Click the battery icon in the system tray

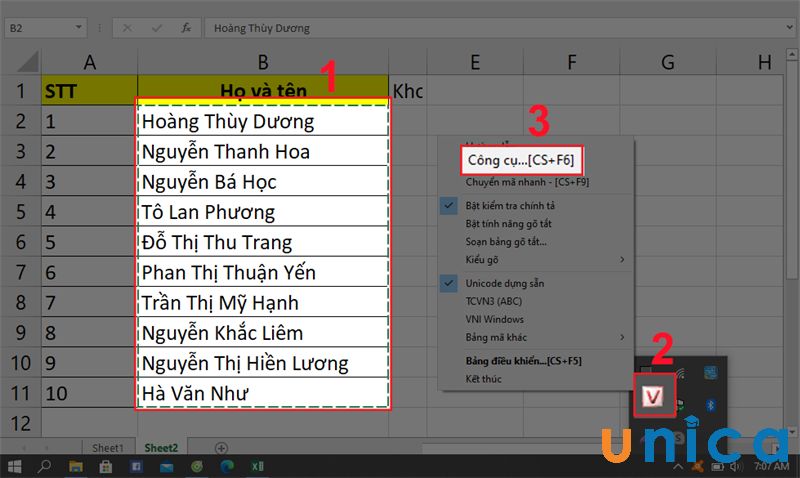pyautogui.click(x=717, y=467)
